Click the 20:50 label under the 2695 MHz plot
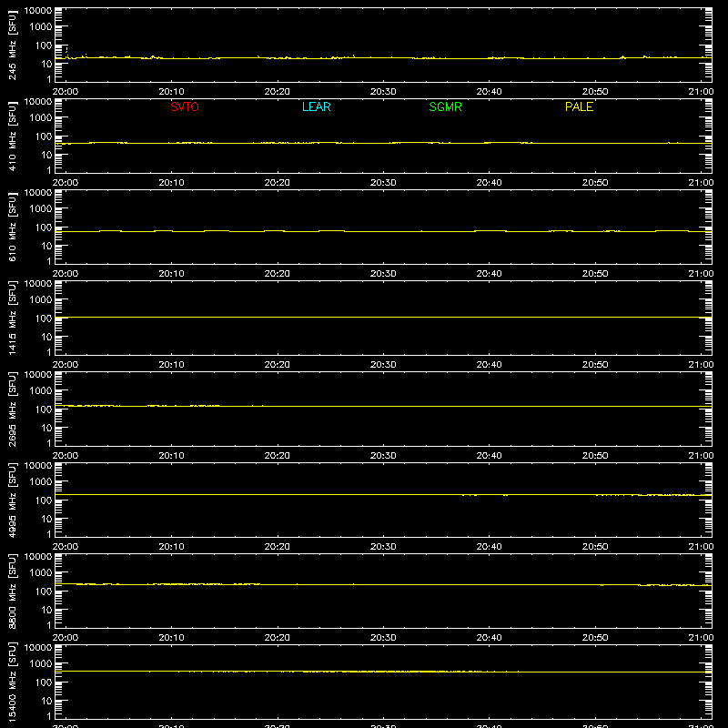728x728 pixels. pyautogui.click(x=595, y=456)
